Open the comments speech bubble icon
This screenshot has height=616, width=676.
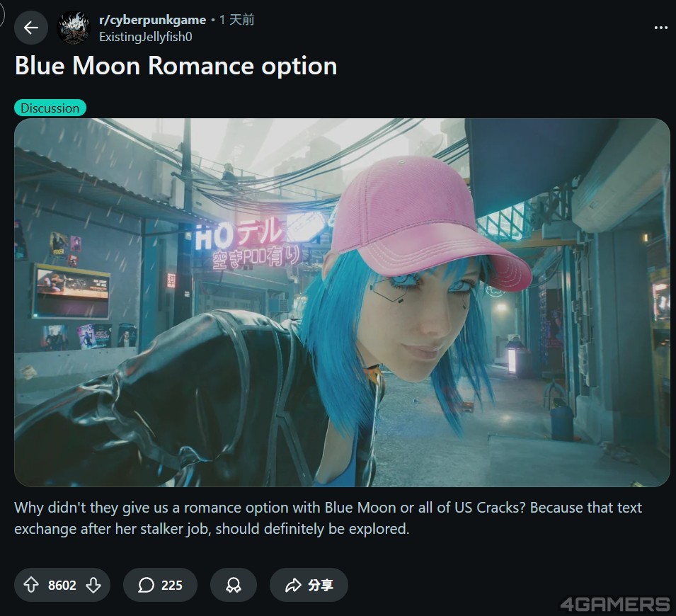[146, 585]
